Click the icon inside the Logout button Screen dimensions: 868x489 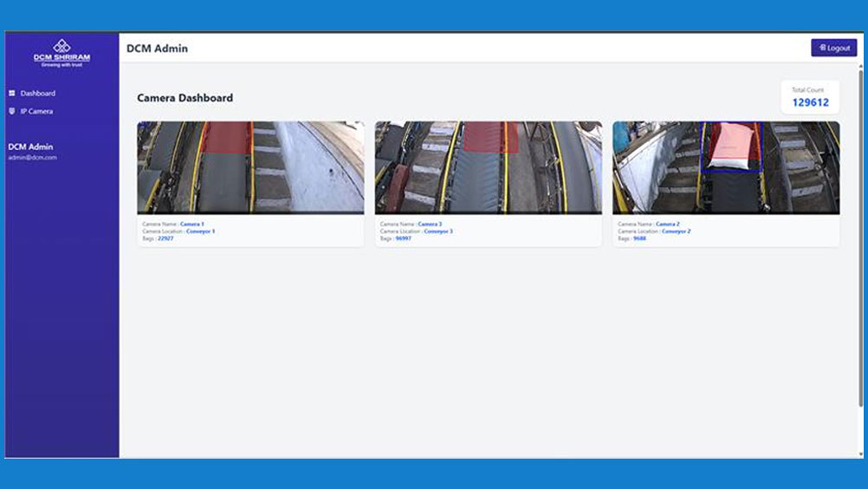(x=822, y=48)
